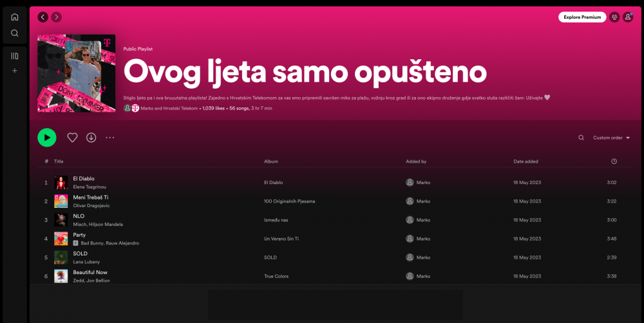Open the Home icon in sidebar
Screen dimensions: 644x323
(15, 17)
